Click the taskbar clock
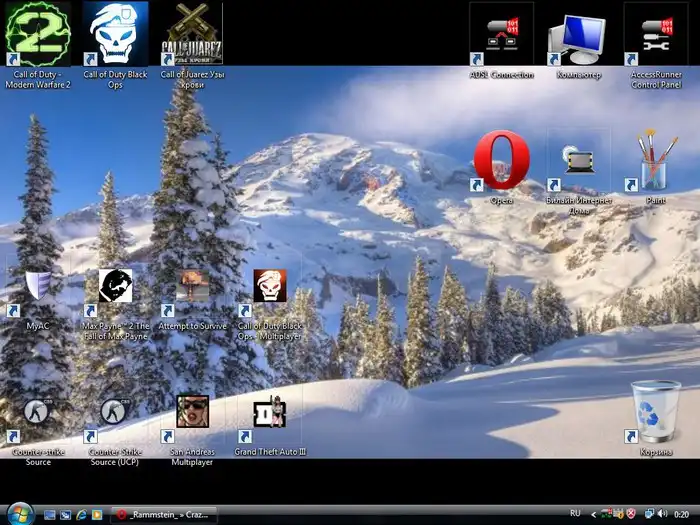 (683, 515)
